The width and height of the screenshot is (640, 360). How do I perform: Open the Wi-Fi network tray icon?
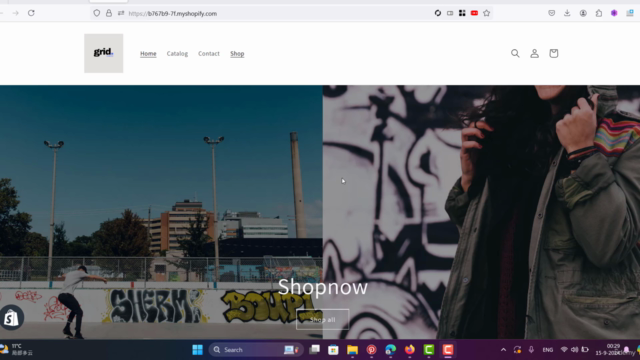tap(564, 349)
